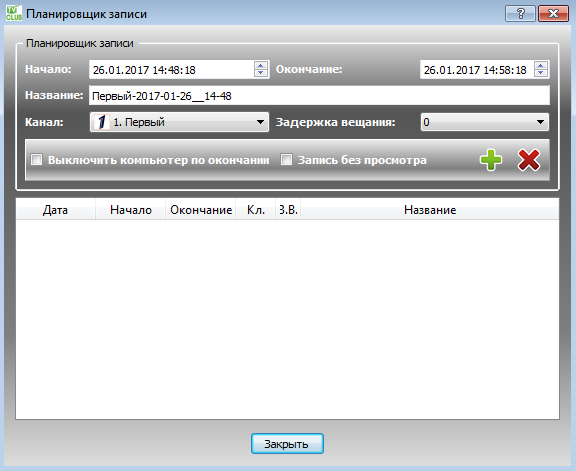Increase the Окончание time with up arrow

(541, 65)
